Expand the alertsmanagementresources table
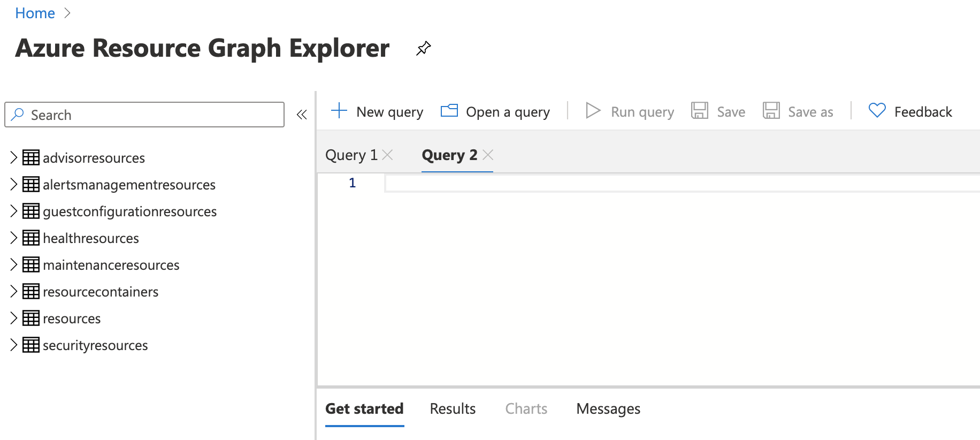 coord(14,184)
